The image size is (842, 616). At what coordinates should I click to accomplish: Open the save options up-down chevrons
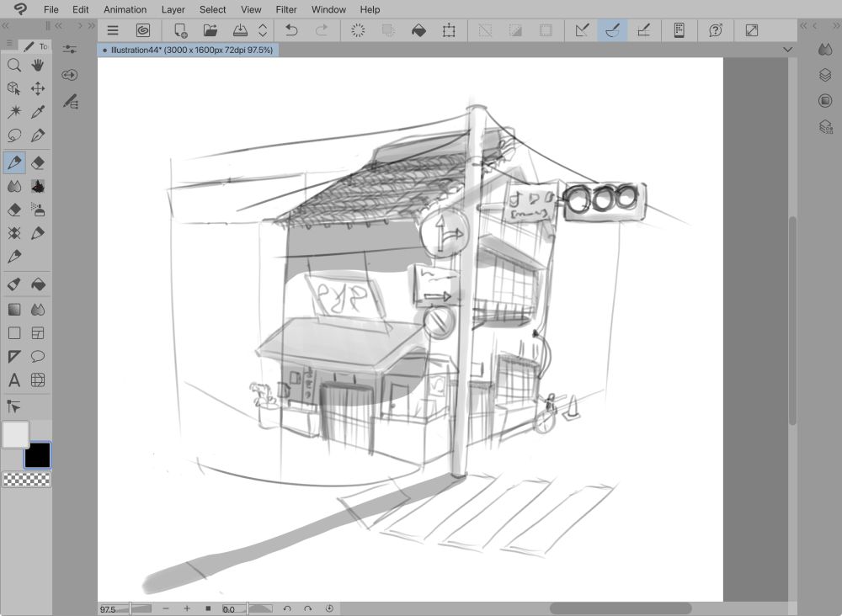tap(263, 30)
